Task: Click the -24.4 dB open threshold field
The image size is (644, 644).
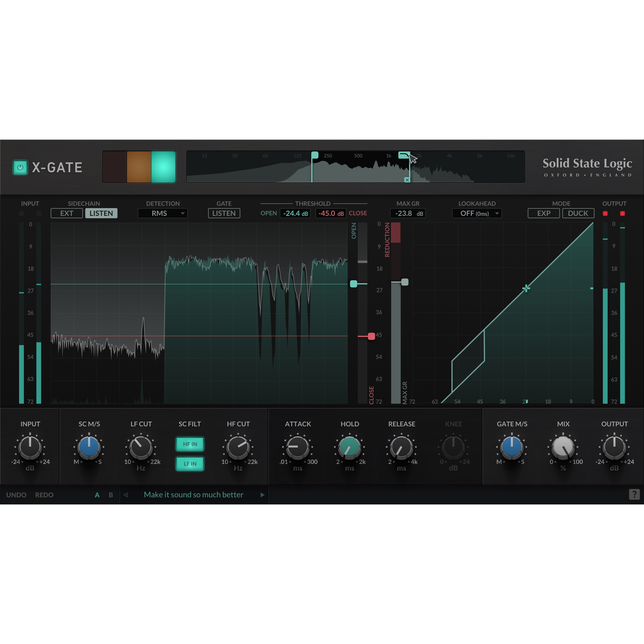Action: (x=295, y=213)
